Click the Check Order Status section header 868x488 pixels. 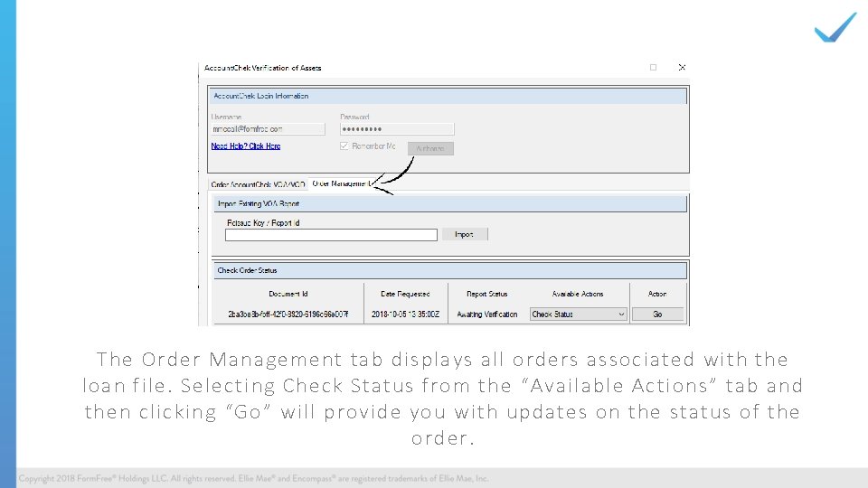click(x=450, y=270)
